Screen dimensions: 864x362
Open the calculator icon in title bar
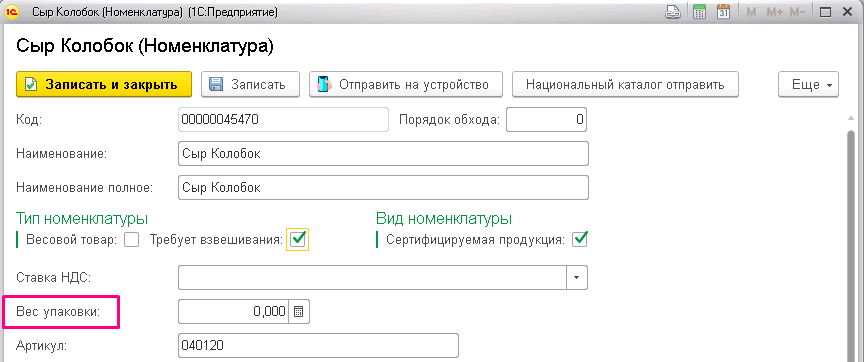[x=699, y=12]
